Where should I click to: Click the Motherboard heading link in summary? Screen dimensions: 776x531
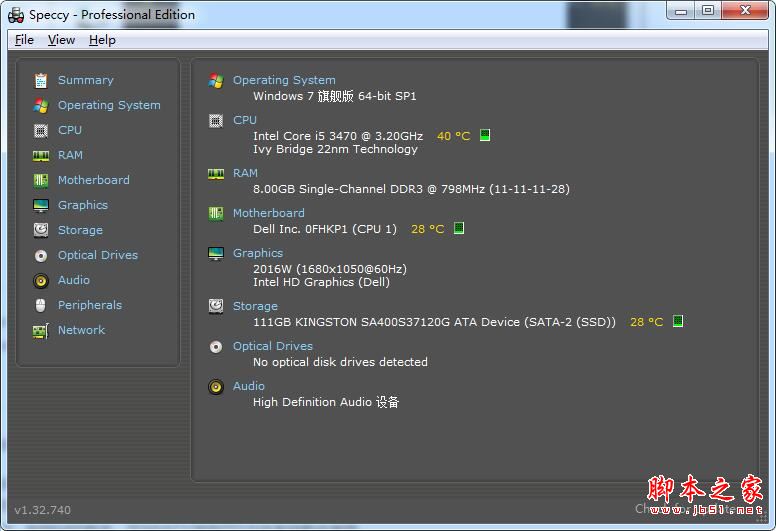(x=269, y=213)
